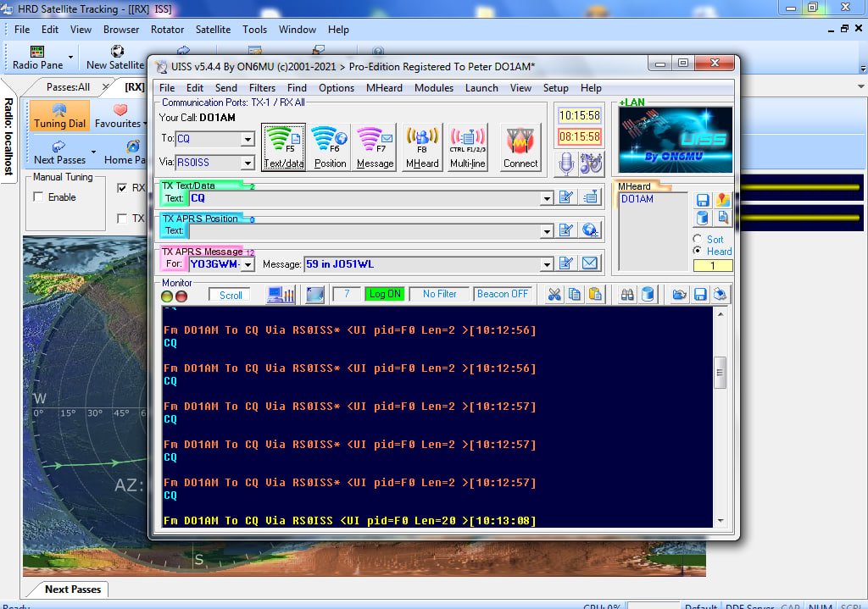Open the Satellite menu in HRD Satellite Tracking
This screenshot has height=609, width=868.
[213, 30]
